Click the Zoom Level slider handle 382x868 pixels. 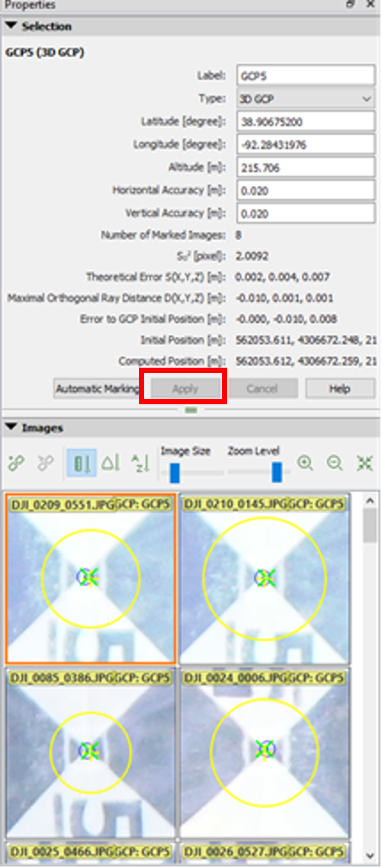(277, 472)
